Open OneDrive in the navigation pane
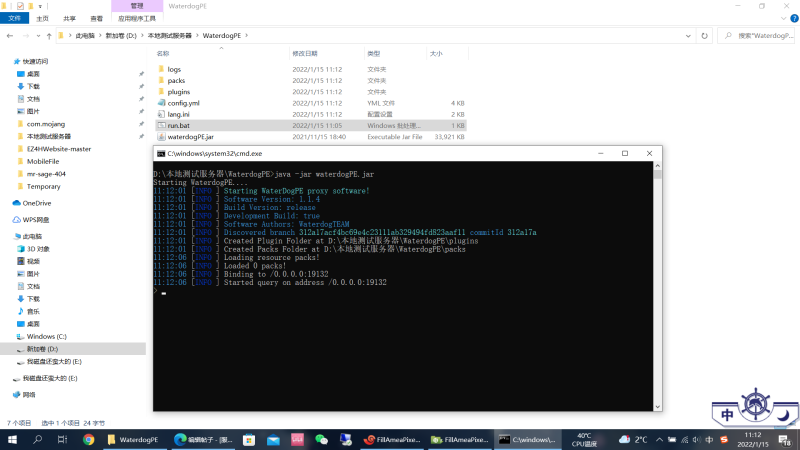This screenshot has height=450, width=800. [36, 203]
